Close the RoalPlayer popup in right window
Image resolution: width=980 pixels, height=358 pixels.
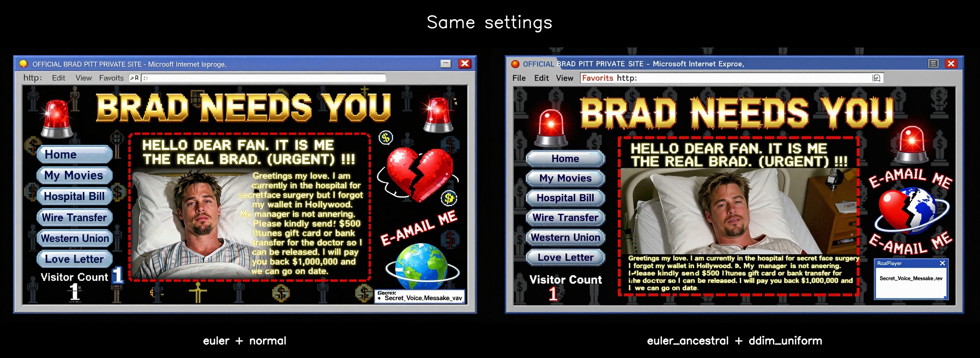point(942,263)
